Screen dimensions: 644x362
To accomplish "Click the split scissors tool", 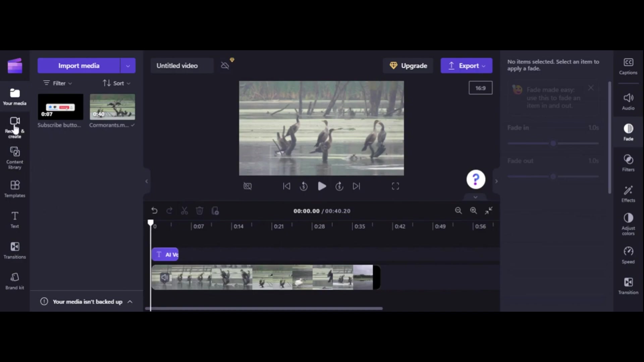I will (184, 210).
